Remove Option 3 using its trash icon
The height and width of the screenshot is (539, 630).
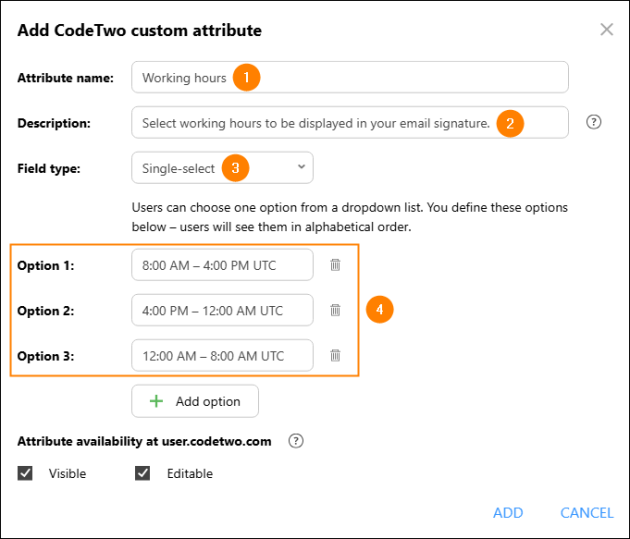point(335,355)
